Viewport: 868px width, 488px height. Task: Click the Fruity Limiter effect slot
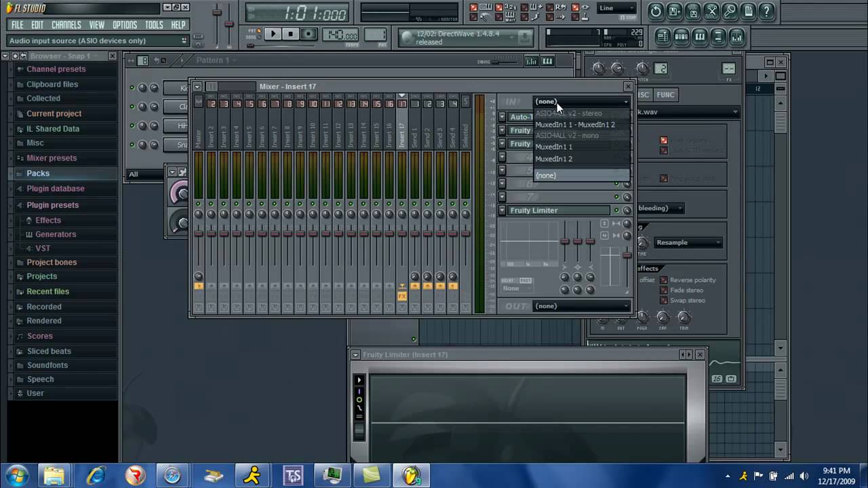tap(559, 210)
